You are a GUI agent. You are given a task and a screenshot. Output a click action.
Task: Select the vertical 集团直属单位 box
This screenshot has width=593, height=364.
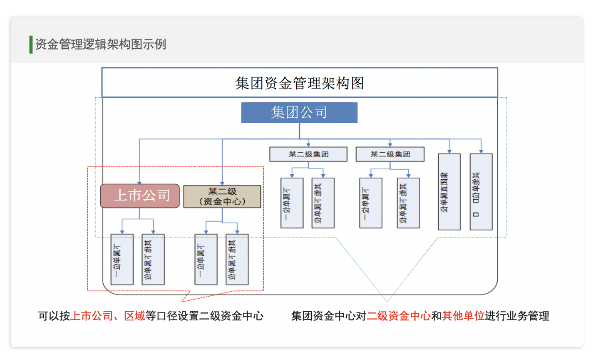pyautogui.click(x=449, y=192)
